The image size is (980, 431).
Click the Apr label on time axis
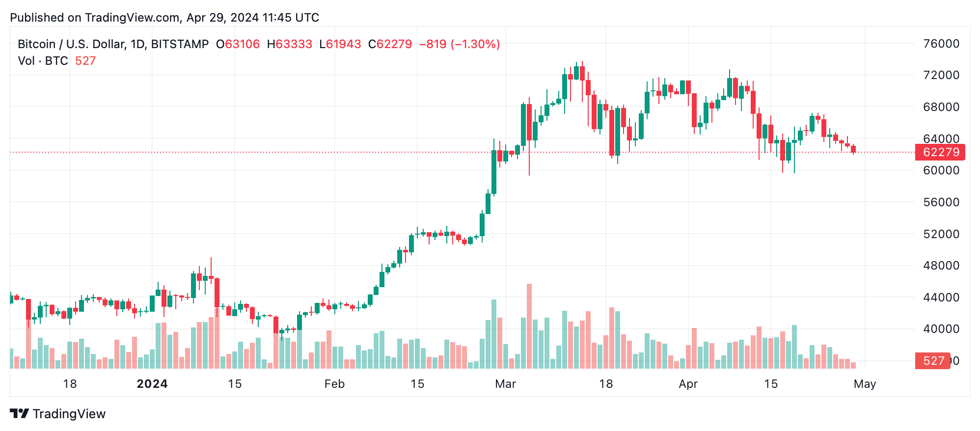688,384
